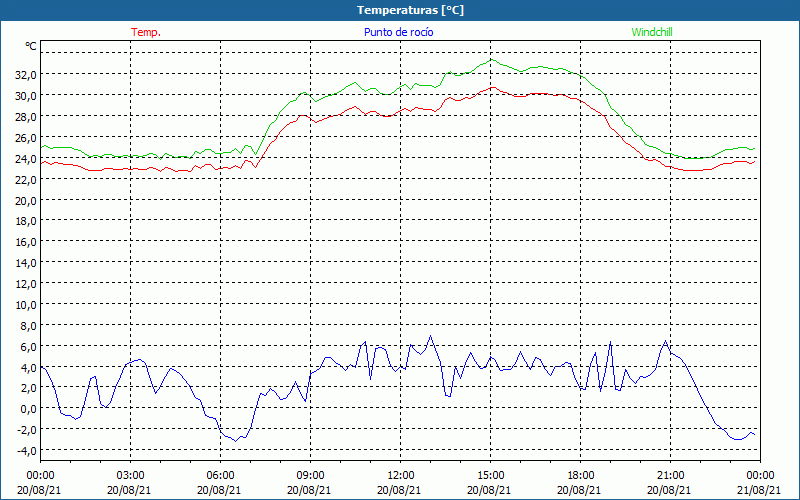Click the green Windchill peak at 15:00
The width and height of the screenshot is (800, 500).
coord(491,59)
